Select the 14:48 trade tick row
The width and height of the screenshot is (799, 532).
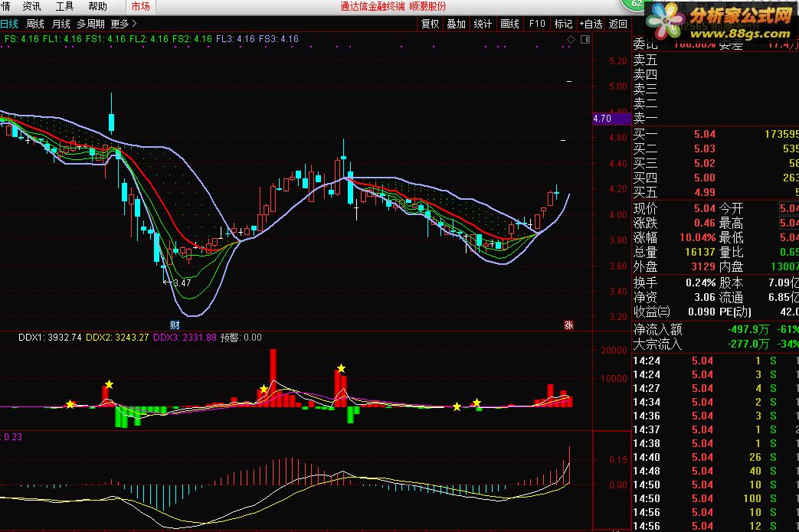(715, 471)
